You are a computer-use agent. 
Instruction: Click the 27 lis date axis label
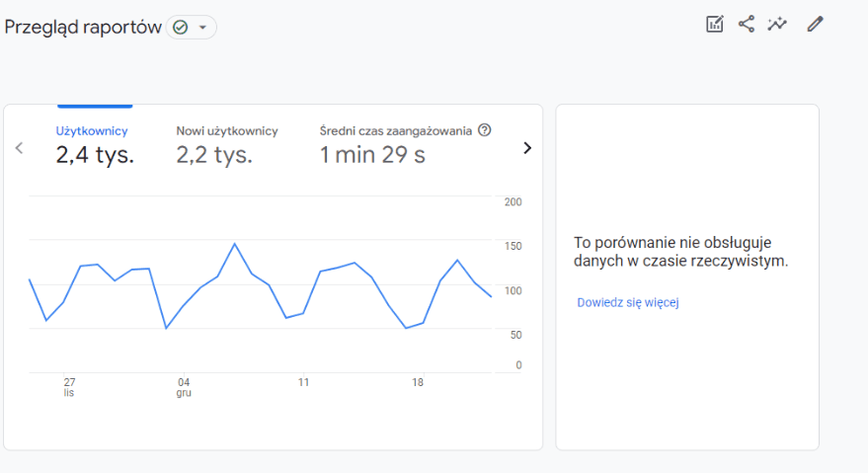pyautogui.click(x=69, y=386)
